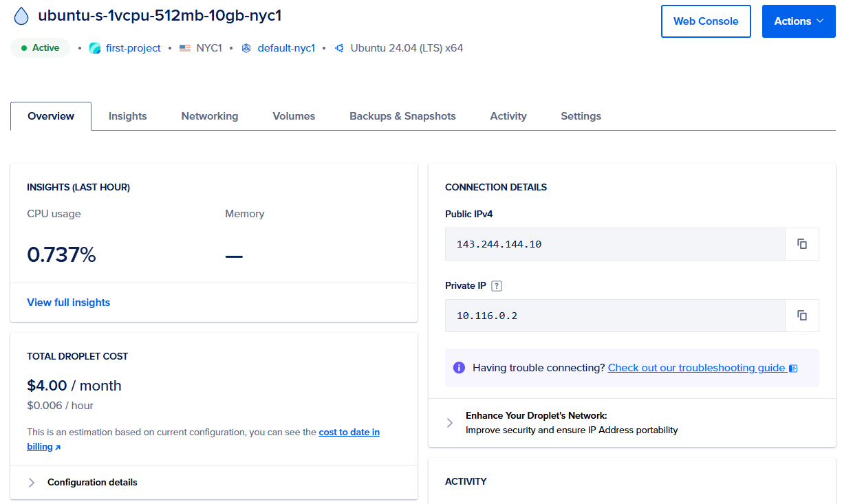The width and height of the screenshot is (853, 504).
Task: Open Backups & Snapshots tab
Action: click(402, 116)
